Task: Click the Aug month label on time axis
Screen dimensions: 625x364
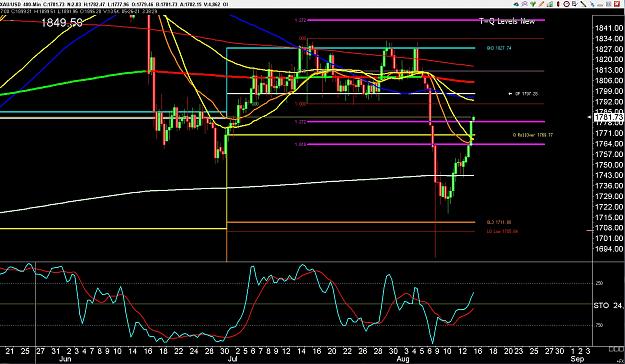Action: point(403,359)
